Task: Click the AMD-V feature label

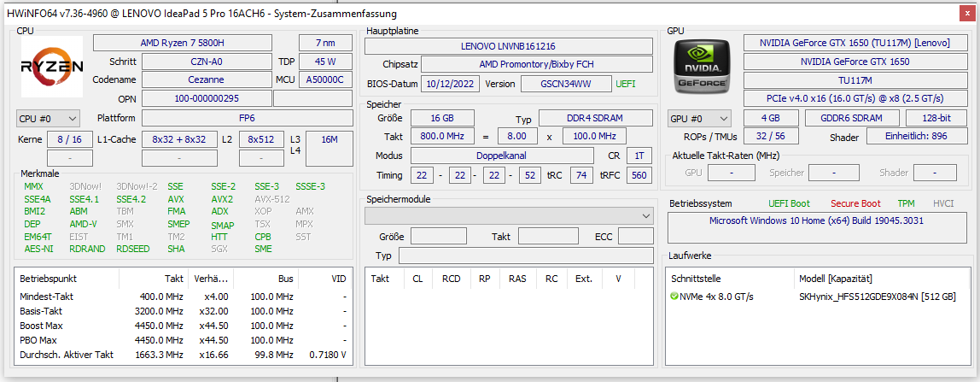Action: click(x=83, y=224)
